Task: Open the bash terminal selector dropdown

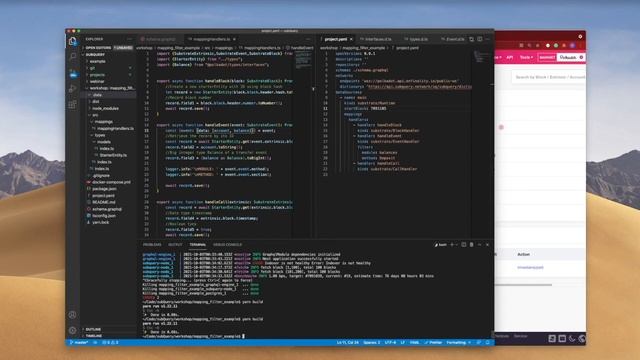Action: point(441,244)
